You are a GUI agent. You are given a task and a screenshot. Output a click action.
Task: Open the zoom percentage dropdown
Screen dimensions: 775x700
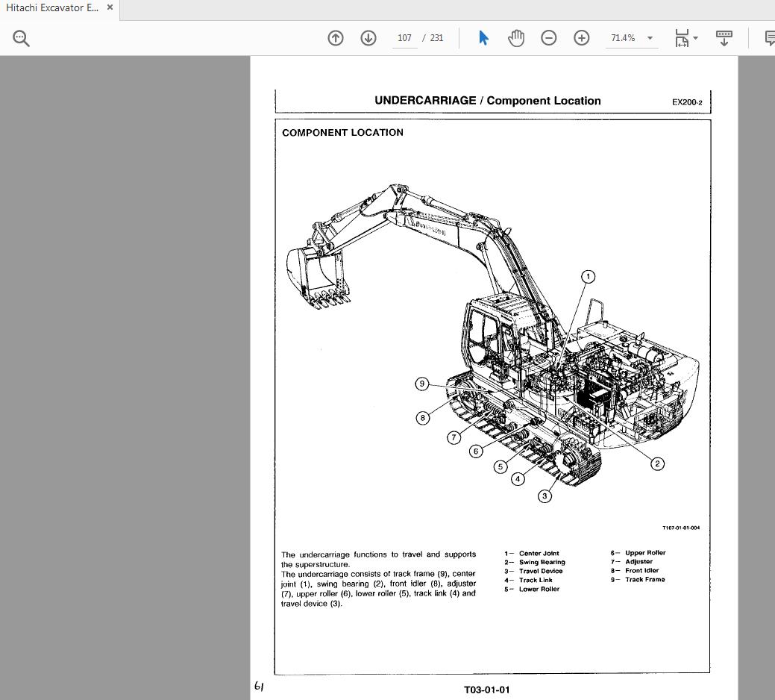(x=649, y=37)
